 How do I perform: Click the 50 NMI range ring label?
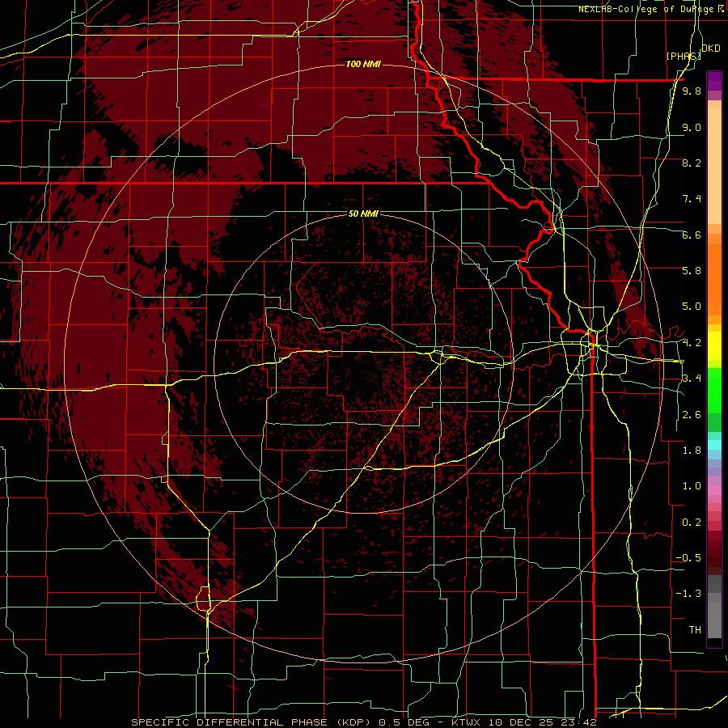pos(363,214)
